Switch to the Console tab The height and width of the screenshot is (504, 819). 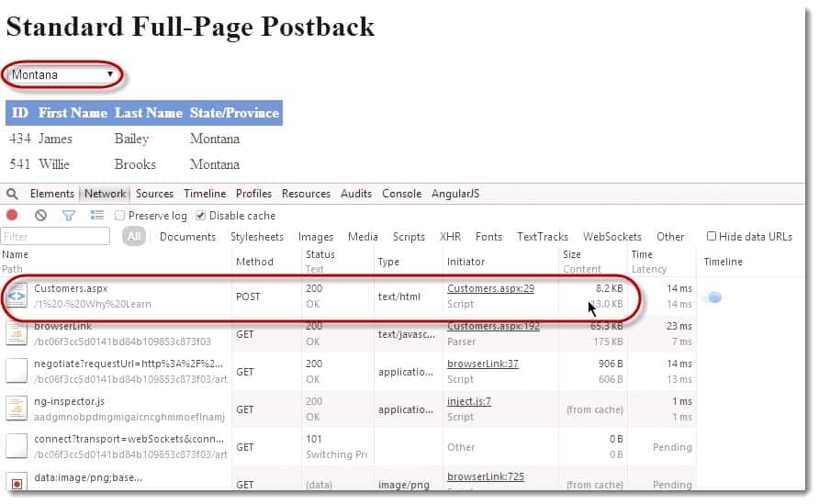(x=401, y=194)
